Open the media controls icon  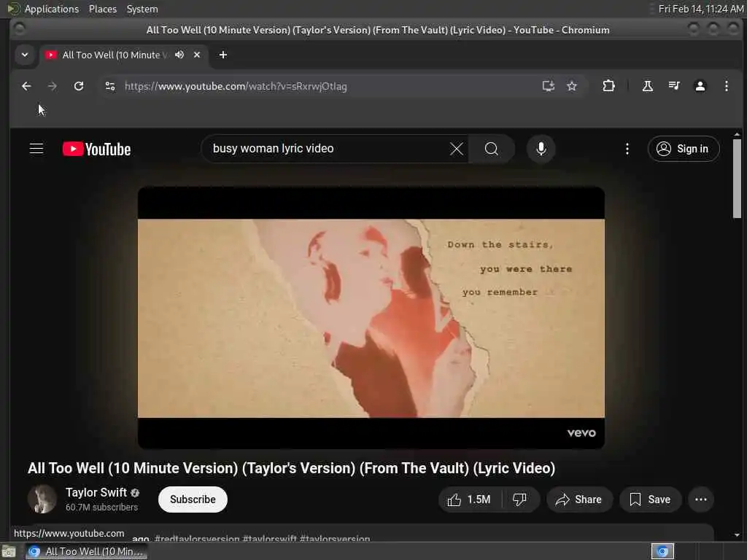[673, 86]
